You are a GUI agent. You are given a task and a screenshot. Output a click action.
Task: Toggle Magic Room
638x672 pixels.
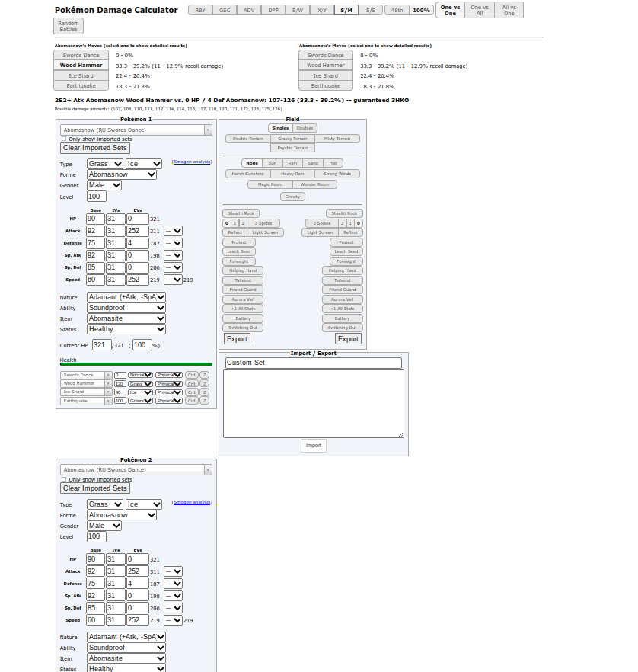[270, 184]
